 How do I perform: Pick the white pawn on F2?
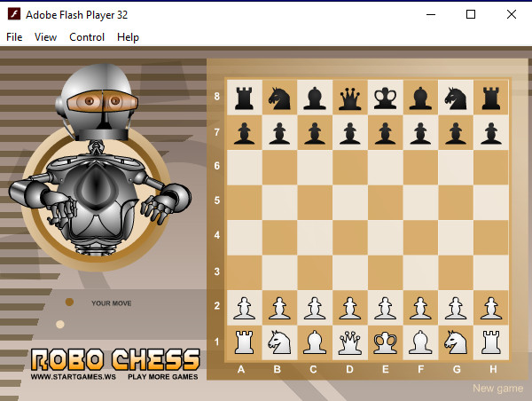pos(420,308)
